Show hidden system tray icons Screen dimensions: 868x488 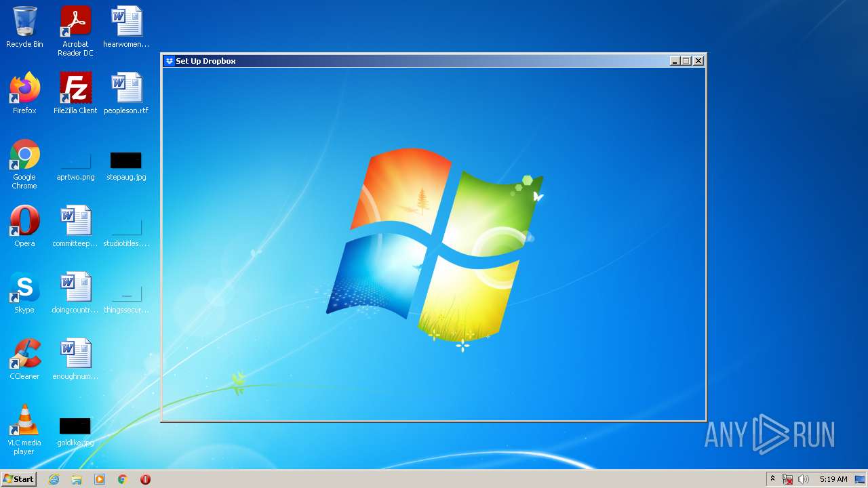[772, 479]
